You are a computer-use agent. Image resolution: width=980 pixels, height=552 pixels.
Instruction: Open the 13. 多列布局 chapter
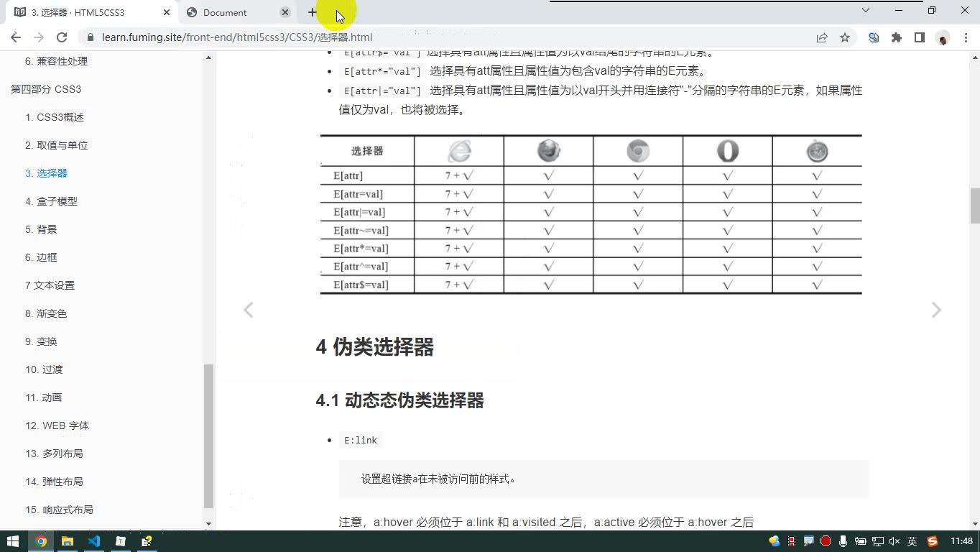point(54,454)
